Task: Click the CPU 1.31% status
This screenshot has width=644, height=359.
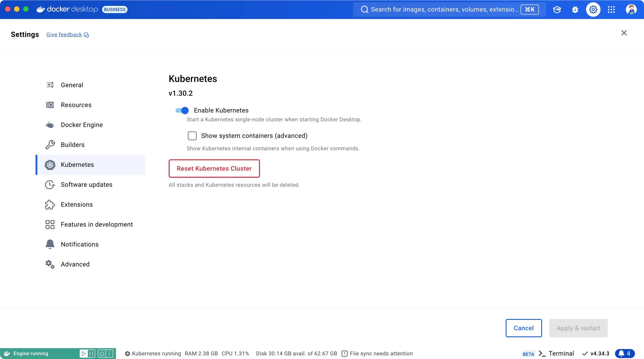Action: 235,354
